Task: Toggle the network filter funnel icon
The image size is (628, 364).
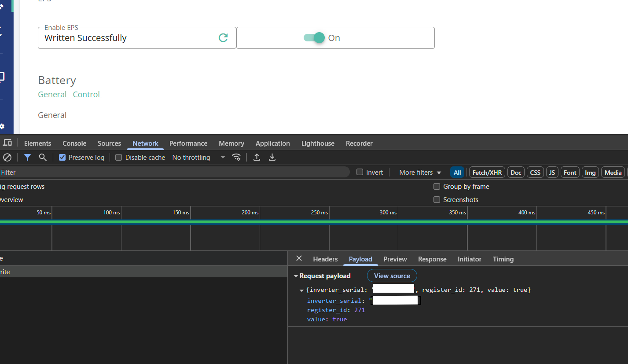Action: [27, 157]
